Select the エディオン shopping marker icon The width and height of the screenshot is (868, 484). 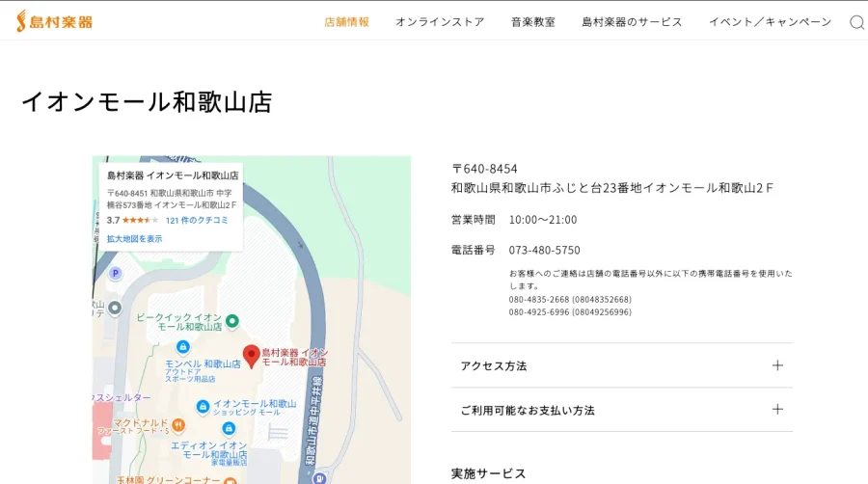coord(229,429)
